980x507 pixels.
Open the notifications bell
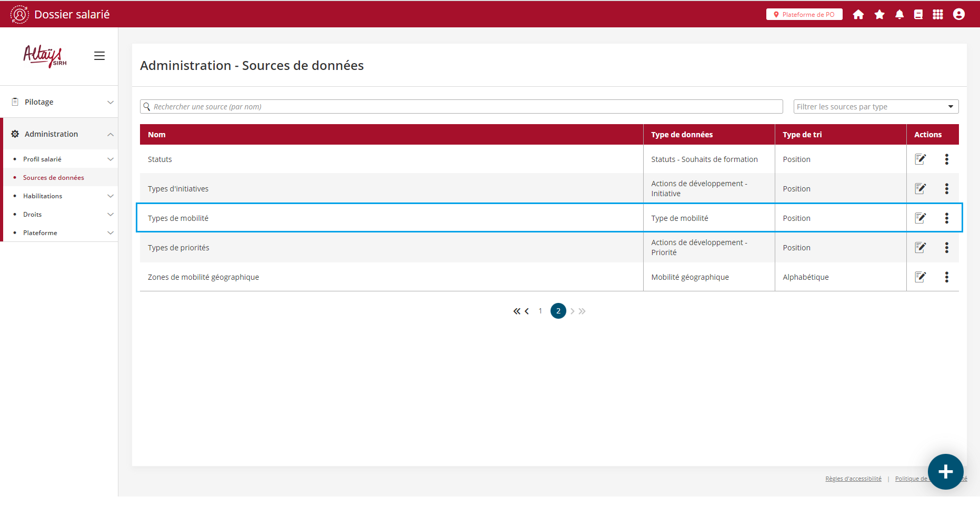tap(899, 15)
